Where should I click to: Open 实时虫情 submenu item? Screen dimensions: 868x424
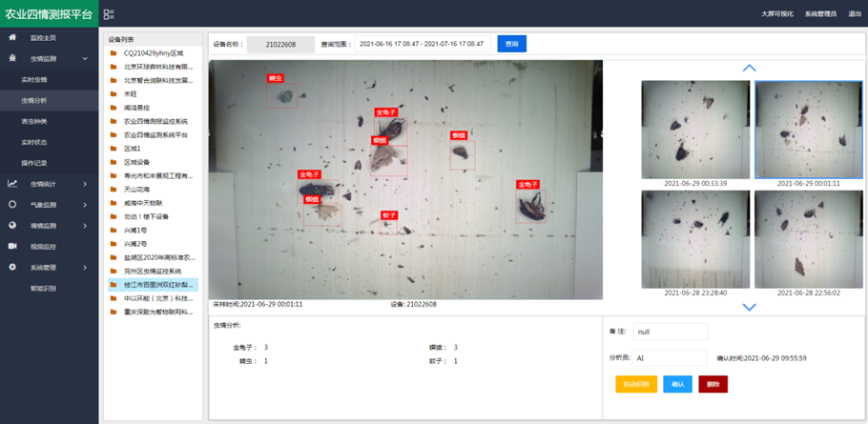(34, 79)
